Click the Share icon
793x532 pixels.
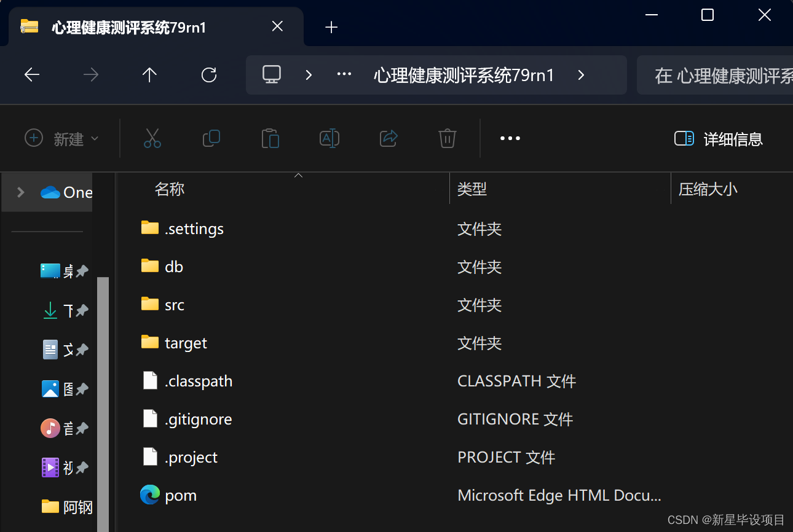(388, 138)
